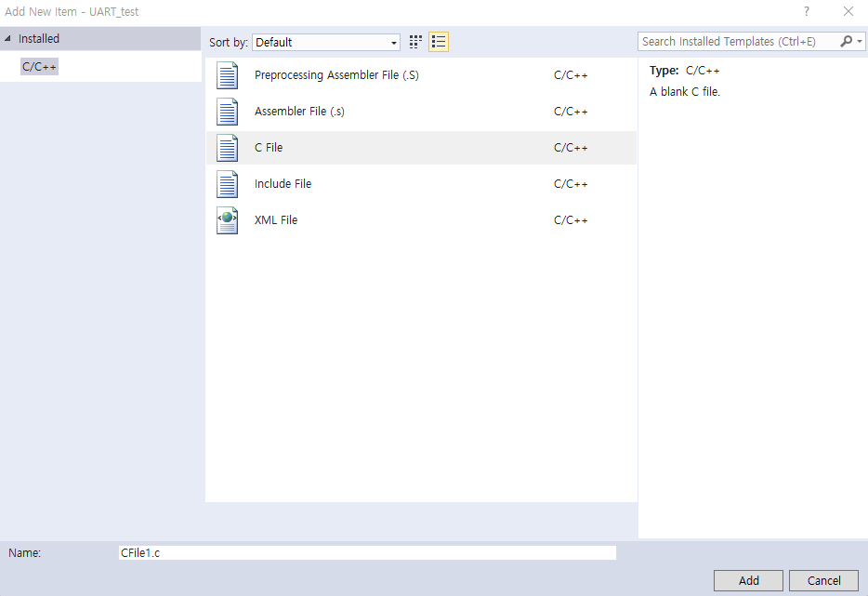
Task: Collapse the Installed tree node
Action: [7, 38]
